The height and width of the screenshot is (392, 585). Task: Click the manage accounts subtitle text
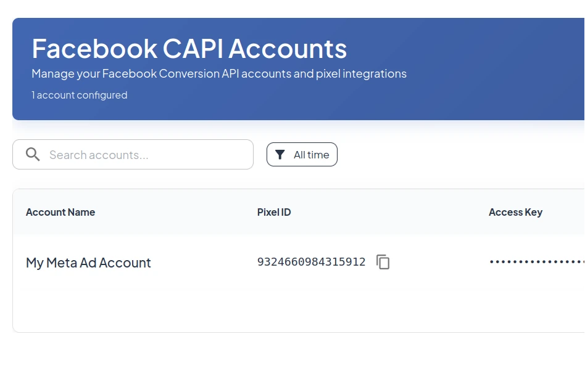tap(219, 73)
